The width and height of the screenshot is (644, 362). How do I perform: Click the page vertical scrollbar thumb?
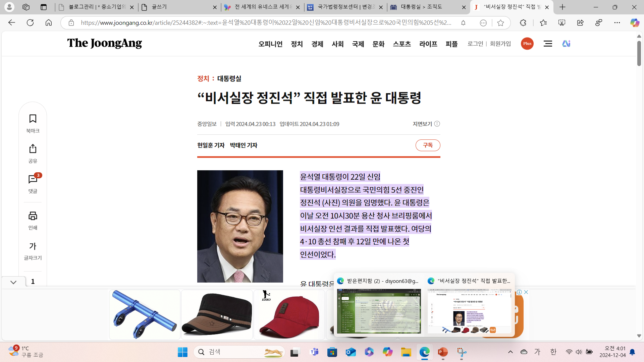[x=639, y=54]
